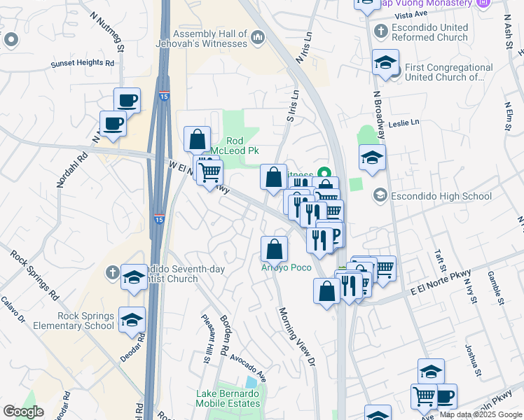This screenshot has width=524, height=420.
Task: Open the Google logo link
Action: pyautogui.click(x=23, y=412)
